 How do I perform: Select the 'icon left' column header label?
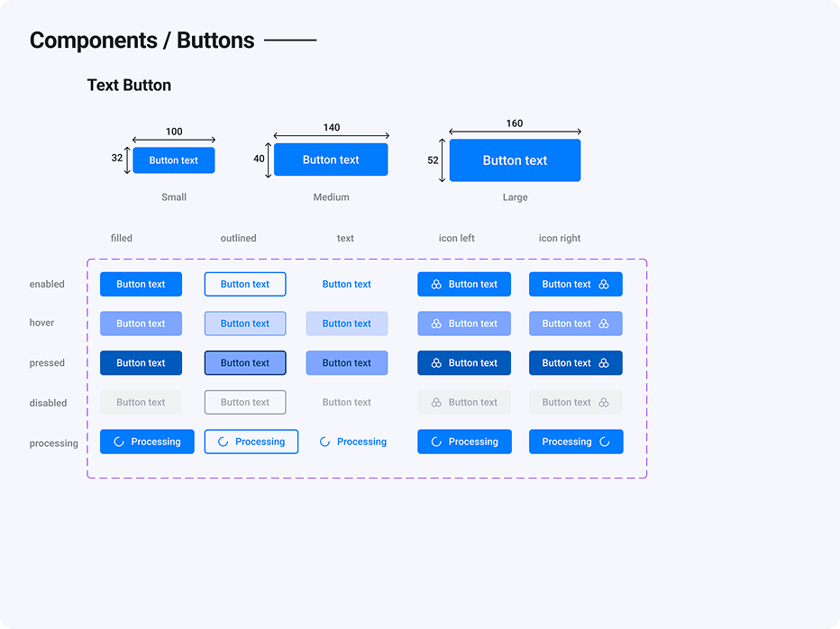(x=457, y=239)
